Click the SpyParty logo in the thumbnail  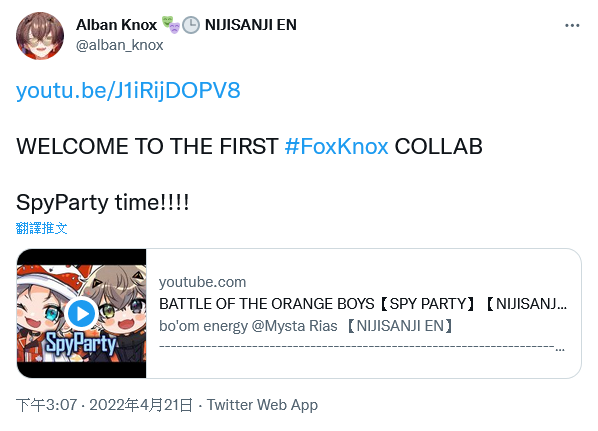(x=81, y=344)
